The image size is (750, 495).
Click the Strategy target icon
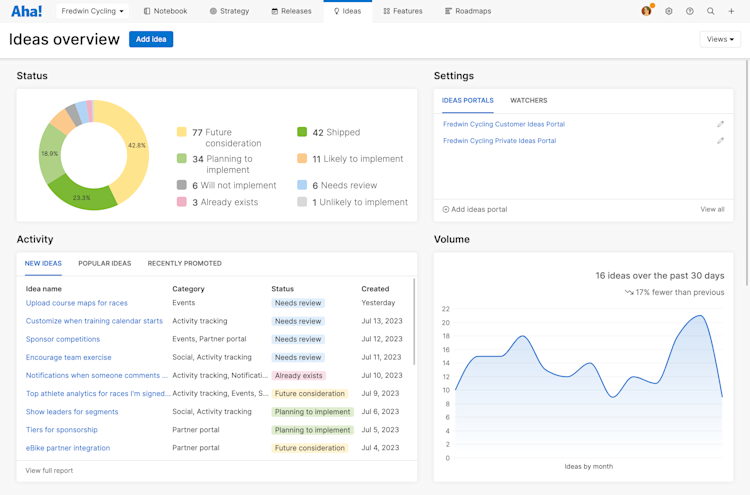213,11
